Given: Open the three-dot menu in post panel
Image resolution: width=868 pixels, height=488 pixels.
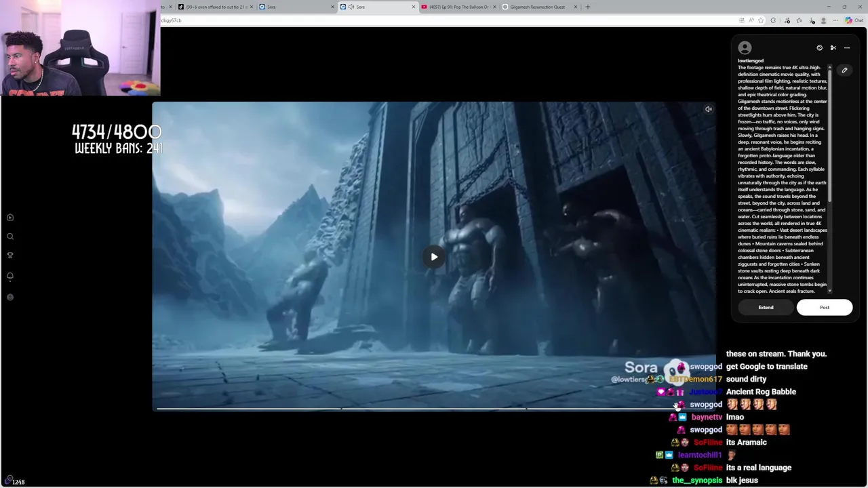Looking at the screenshot, I should pyautogui.click(x=846, y=47).
